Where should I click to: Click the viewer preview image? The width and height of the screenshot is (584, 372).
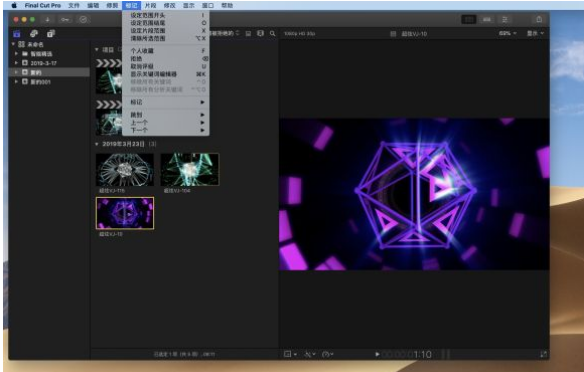tap(414, 194)
